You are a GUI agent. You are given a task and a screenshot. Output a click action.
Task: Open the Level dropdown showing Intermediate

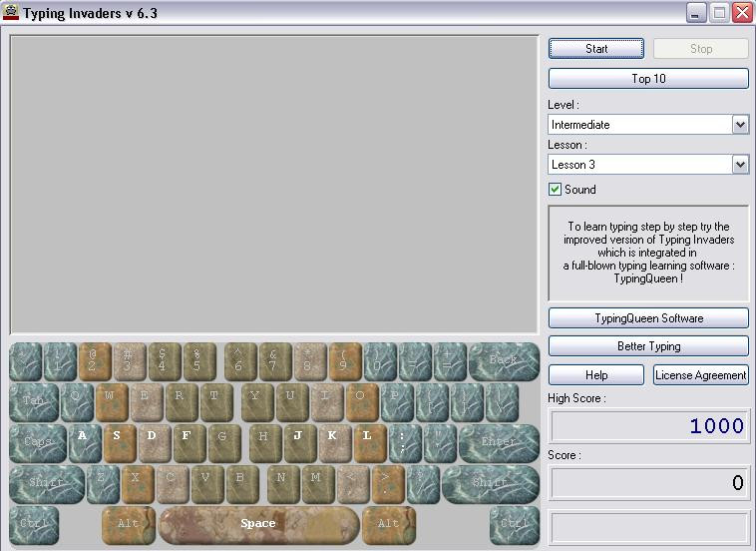741,125
